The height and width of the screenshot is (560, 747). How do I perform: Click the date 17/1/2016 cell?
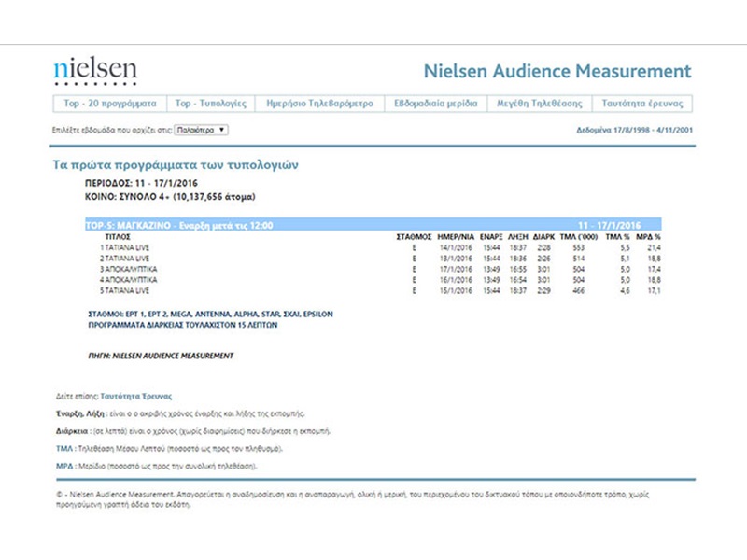click(x=456, y=269)
